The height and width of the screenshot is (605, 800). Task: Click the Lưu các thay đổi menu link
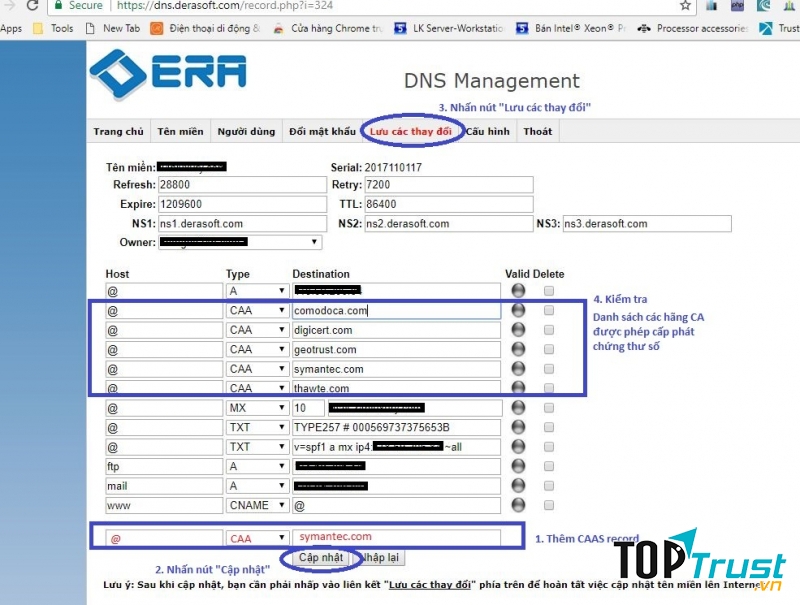pos(410,132)
